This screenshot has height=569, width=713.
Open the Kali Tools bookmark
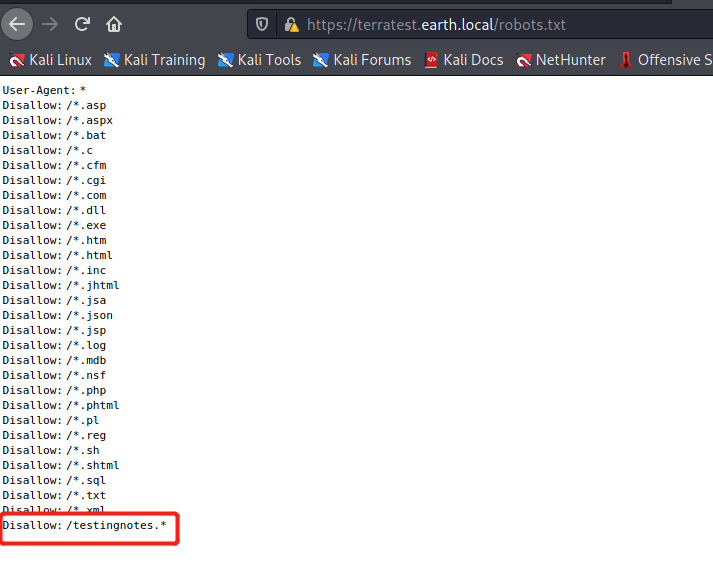[x=260, y=60]
